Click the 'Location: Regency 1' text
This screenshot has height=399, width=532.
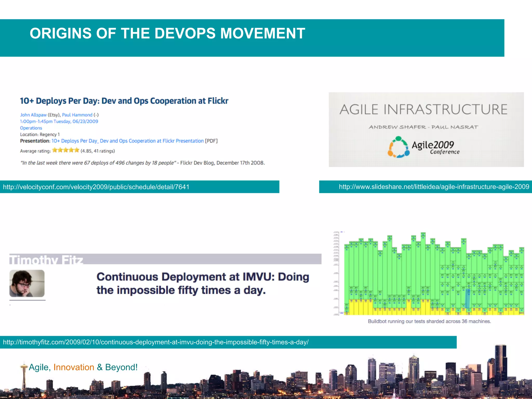[40, 134]
